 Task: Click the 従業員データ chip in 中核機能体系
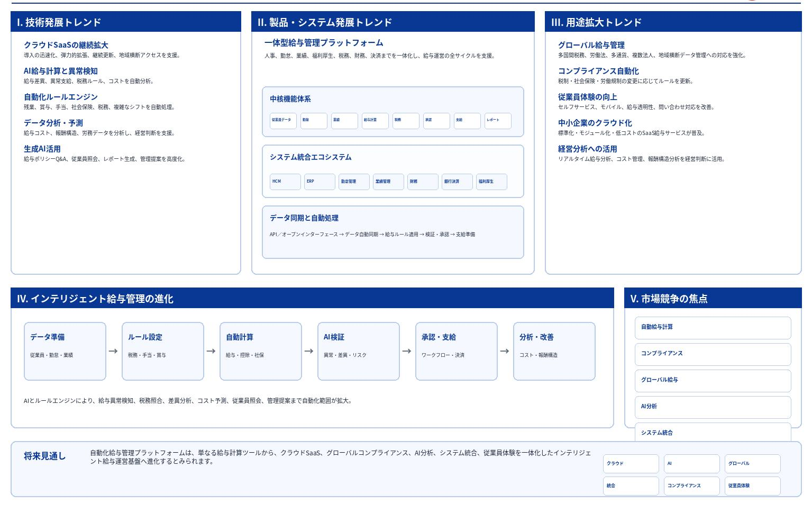(x=283, y=120)
